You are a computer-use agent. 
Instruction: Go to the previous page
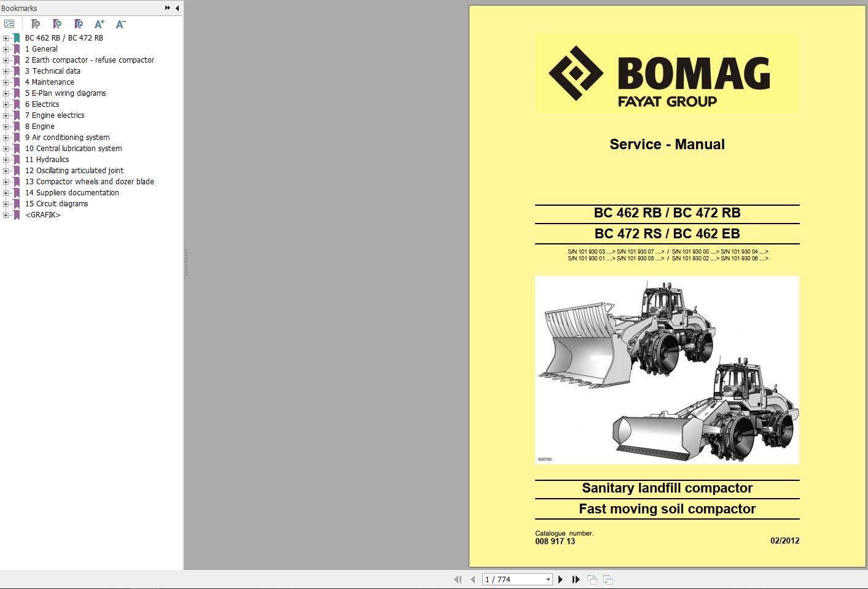(472, 579)
